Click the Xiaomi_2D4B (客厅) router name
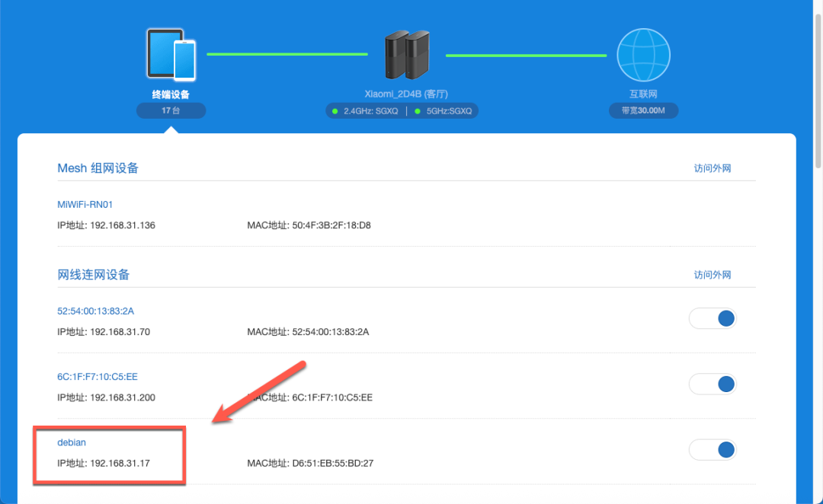The image size is (823, 504). point(406,94)
